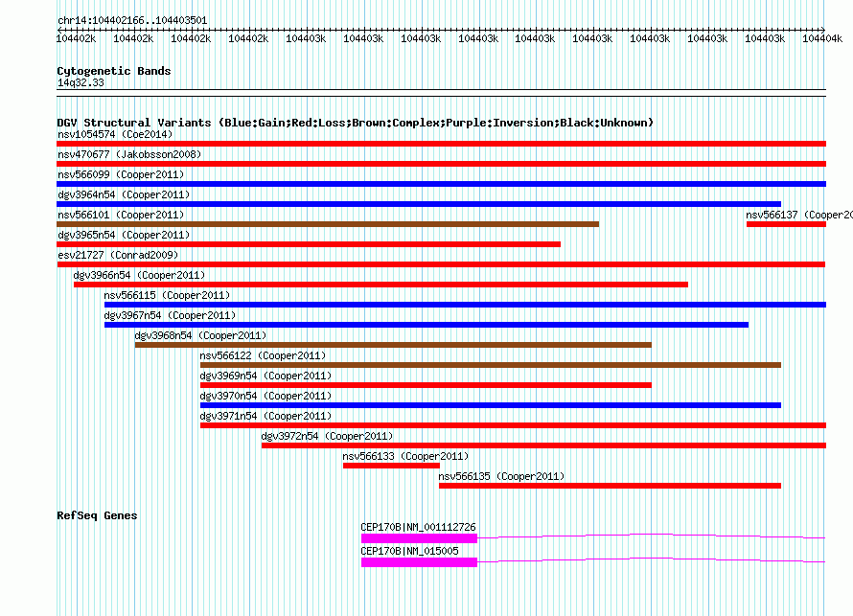
Task: Click the red nsv470677 loss bar
Action: [441, 164]
